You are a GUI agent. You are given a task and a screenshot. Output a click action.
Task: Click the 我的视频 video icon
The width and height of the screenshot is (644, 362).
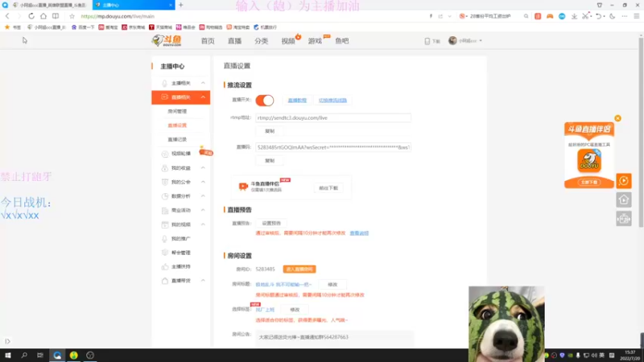165,224
